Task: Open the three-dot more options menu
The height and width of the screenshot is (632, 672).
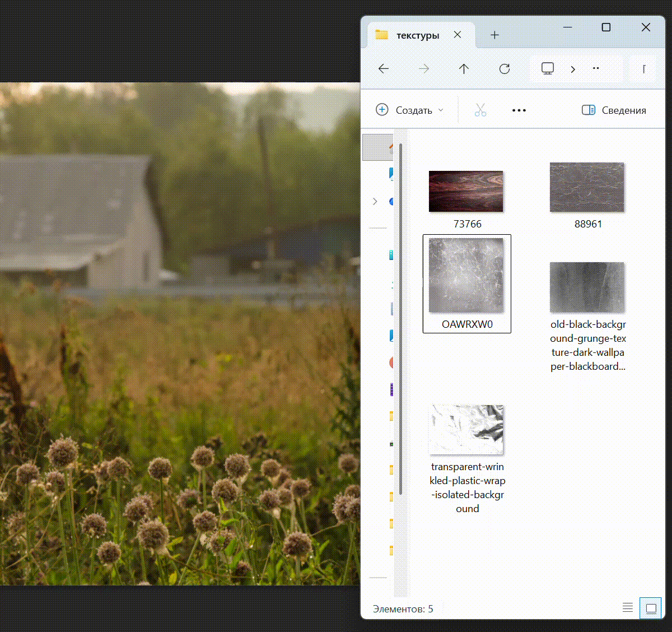Action: point(519,110)
